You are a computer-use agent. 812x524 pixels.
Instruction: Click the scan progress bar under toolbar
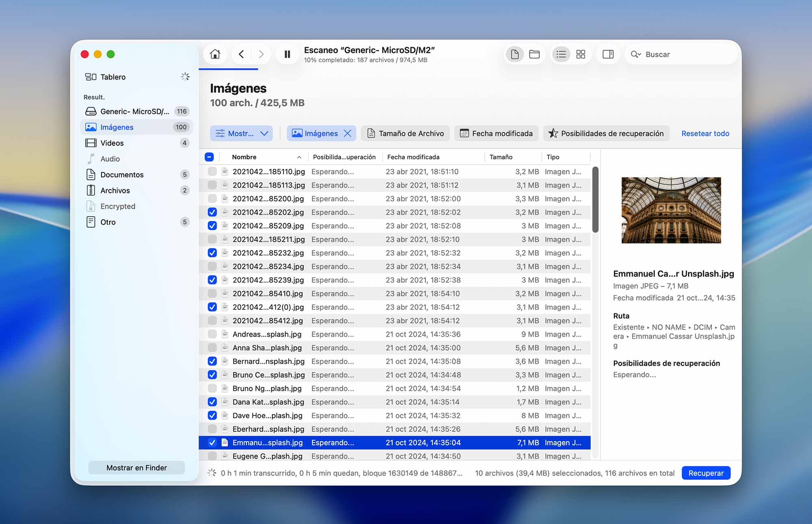(229, 69)
